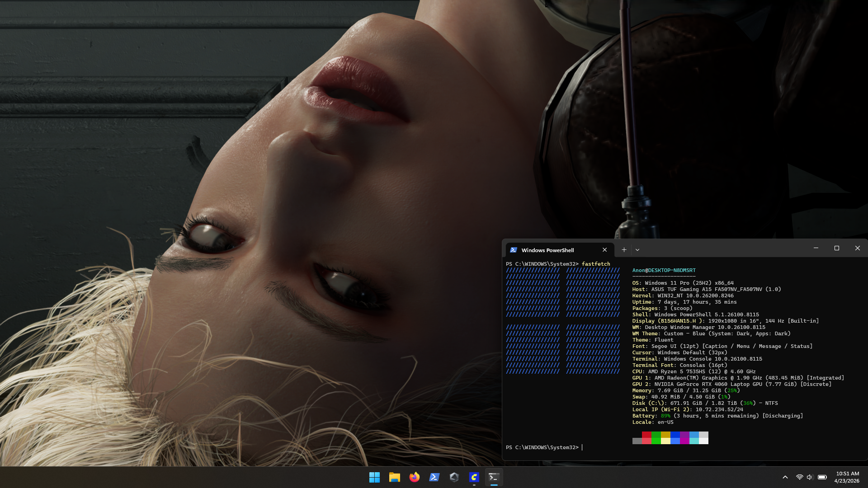Open the Windows Start menu

click(x=374, y=477)
